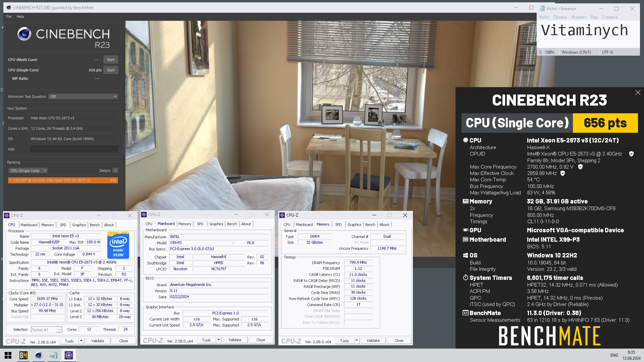Open BenchMate from the taskbar
Image resolution: width=644 pixels, height=362 pixels.
pyautogui.click(x=23, y=355)
